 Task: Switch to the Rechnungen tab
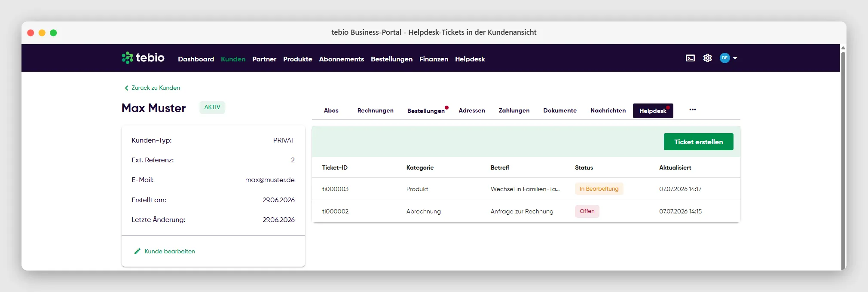(376, 110)
